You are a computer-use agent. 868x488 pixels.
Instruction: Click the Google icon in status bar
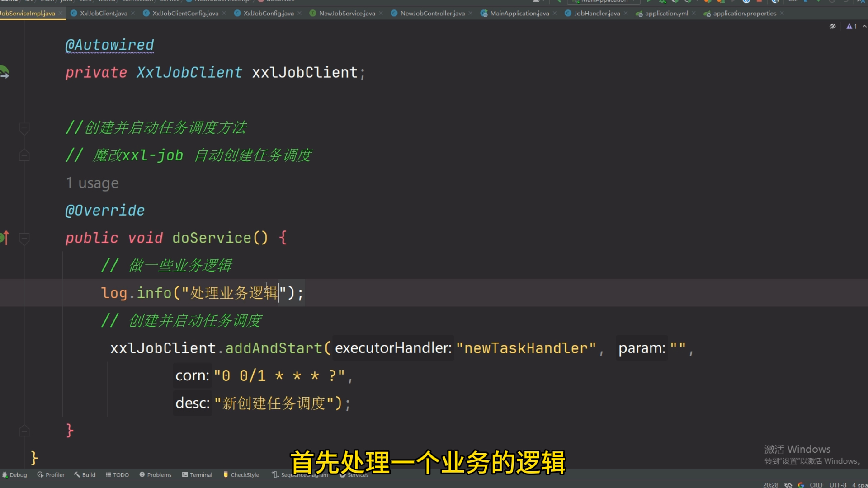[x=801, y=485]
